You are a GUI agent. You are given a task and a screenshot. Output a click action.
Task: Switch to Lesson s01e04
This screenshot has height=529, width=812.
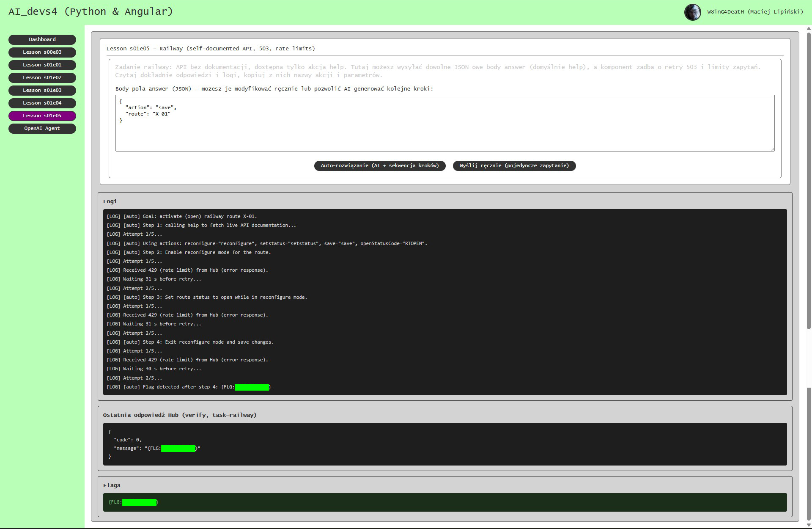point(42,103)
